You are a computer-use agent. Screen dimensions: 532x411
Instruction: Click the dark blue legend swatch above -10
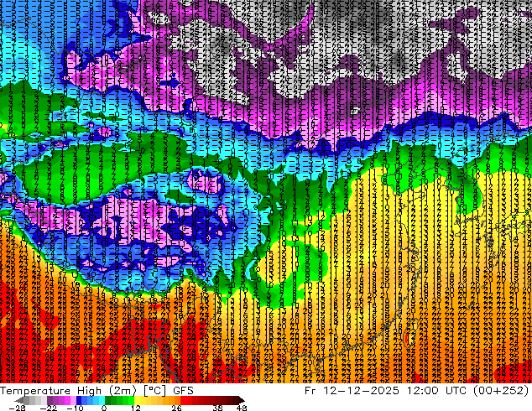79,400
